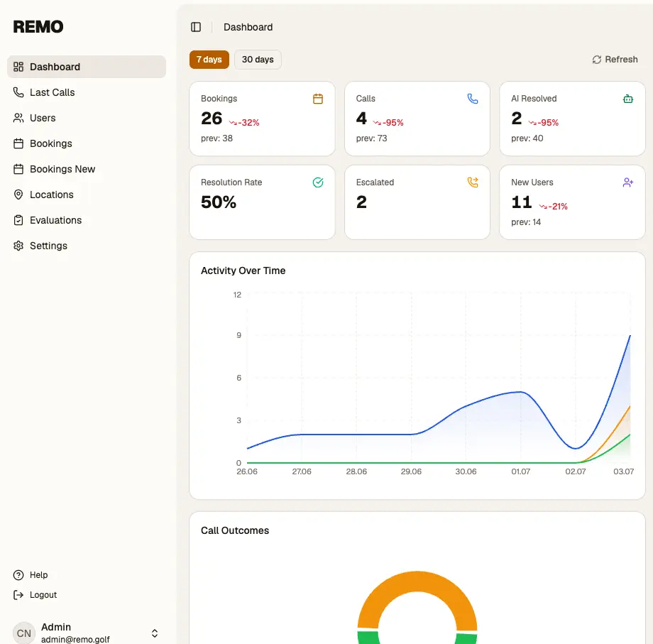Open the Bookings page
This screenshot has width=653, height=644.
tap(87, 143)
